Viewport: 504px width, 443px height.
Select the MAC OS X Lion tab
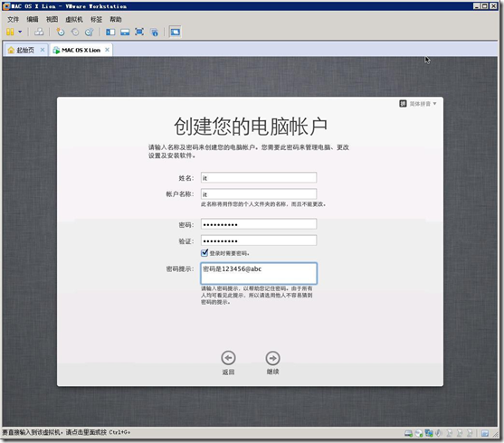click(x=81, y=50)
